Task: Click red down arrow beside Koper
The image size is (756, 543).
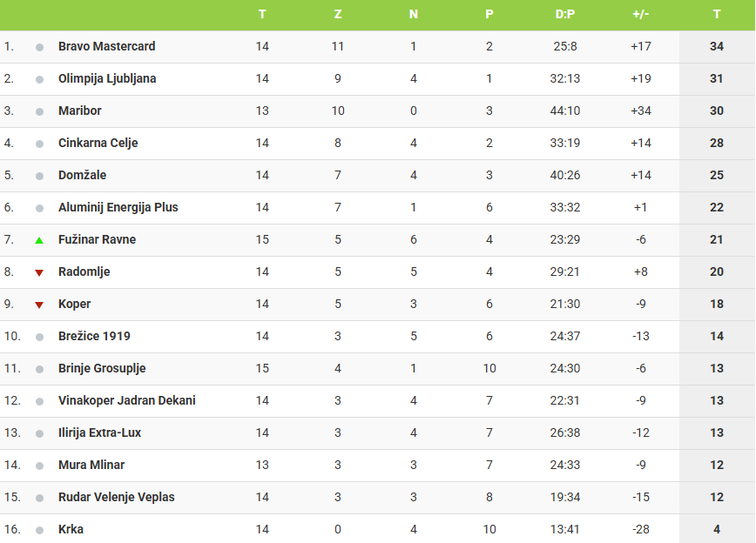Action: tap(39, 305)
